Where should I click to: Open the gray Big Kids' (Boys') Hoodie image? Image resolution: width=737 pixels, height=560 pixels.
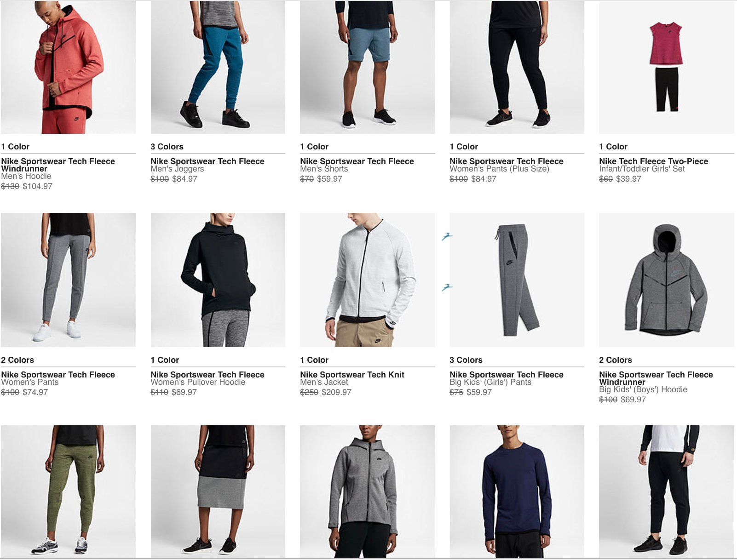point(667,280)
